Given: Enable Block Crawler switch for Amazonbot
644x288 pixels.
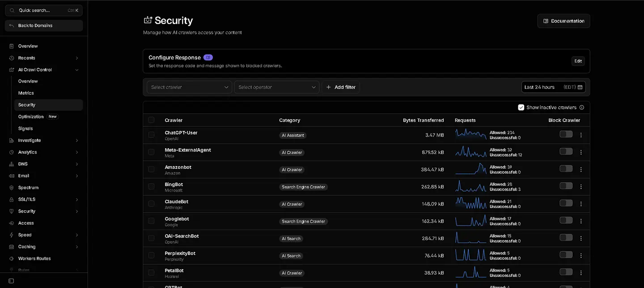Looking at the screenshot, I should point(566,169).
